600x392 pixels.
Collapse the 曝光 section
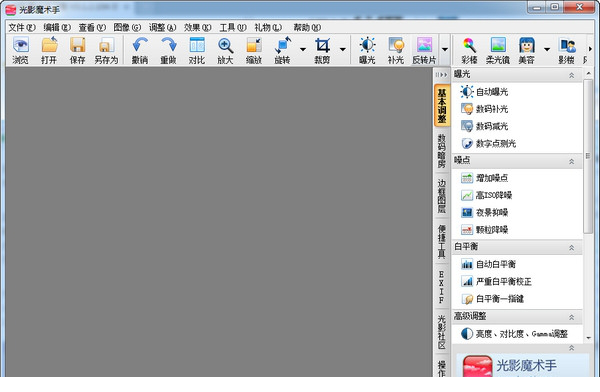tap(571, 75)
